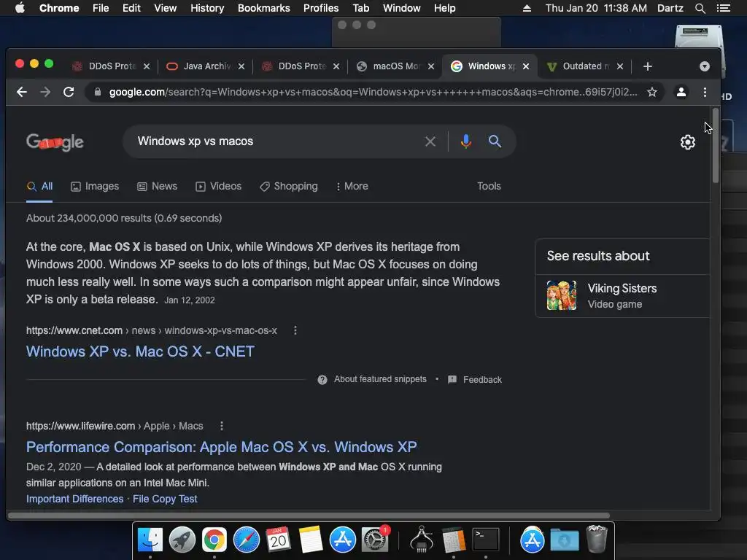The height and width of the screenshot is (560, 747).
Task: Select the News search filter
Action: 158,186
